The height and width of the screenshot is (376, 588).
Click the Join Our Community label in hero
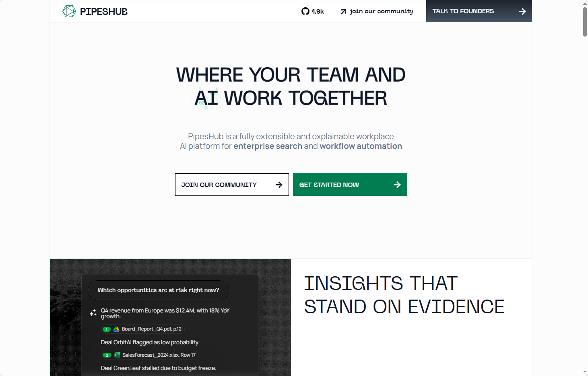tap(219, 185)
